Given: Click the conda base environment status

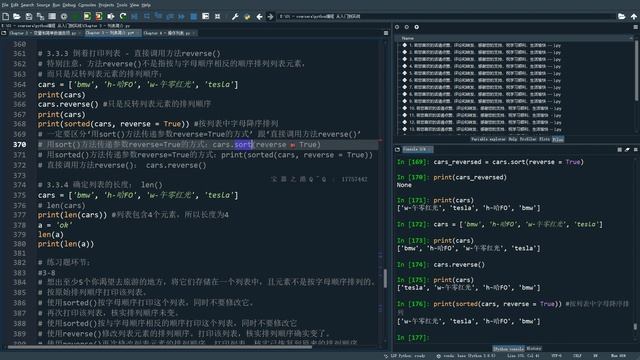Looking at the screenshot, I should tap(465, 356).
